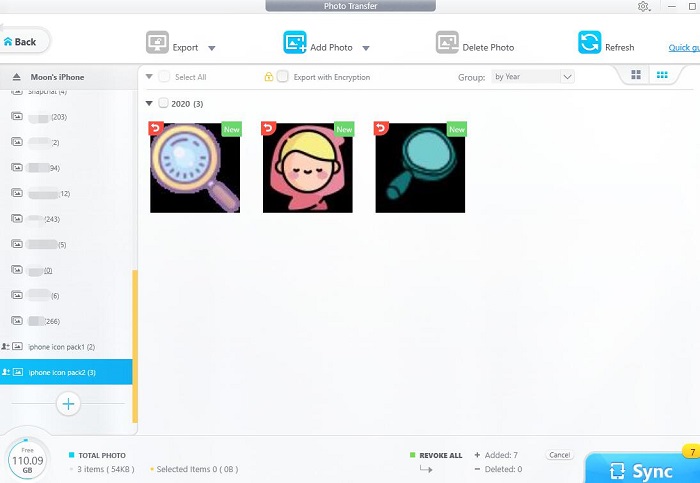The height and width of the screenshot is (483, 700).
Task: Revoke the teal magnifier photo
Action: tap(381, 129)
